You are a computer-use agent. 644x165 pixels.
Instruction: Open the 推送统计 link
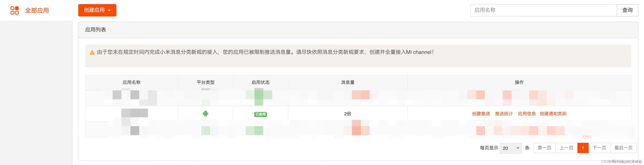[504, 114]
